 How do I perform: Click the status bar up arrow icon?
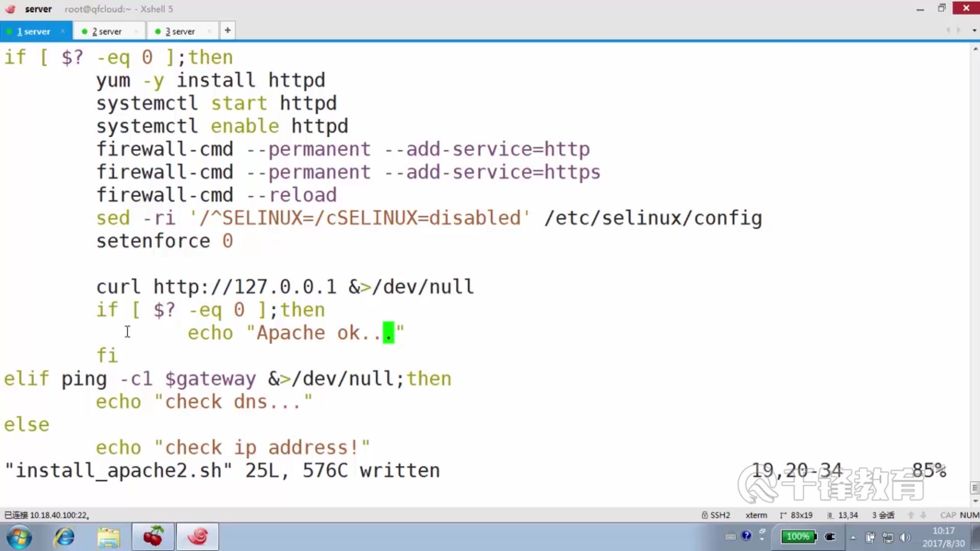[911, 515]
